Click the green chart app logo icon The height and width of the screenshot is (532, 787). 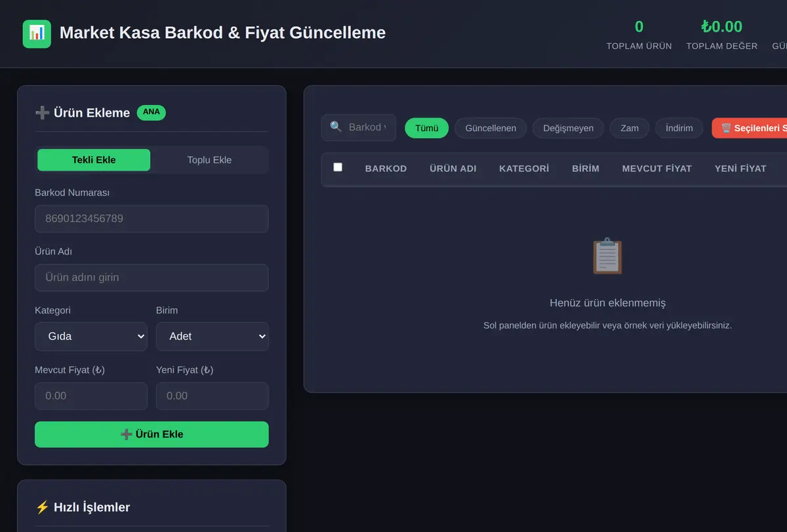pos(37,33)
